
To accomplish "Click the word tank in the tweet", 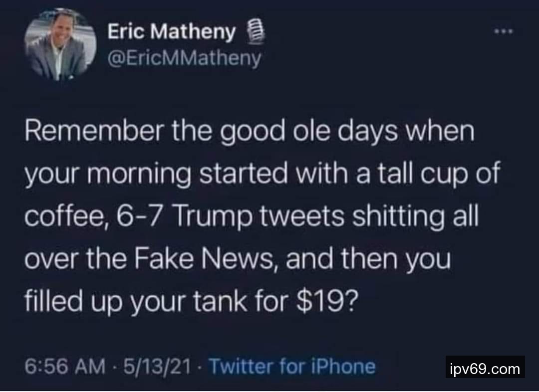I will click(220, 301).
